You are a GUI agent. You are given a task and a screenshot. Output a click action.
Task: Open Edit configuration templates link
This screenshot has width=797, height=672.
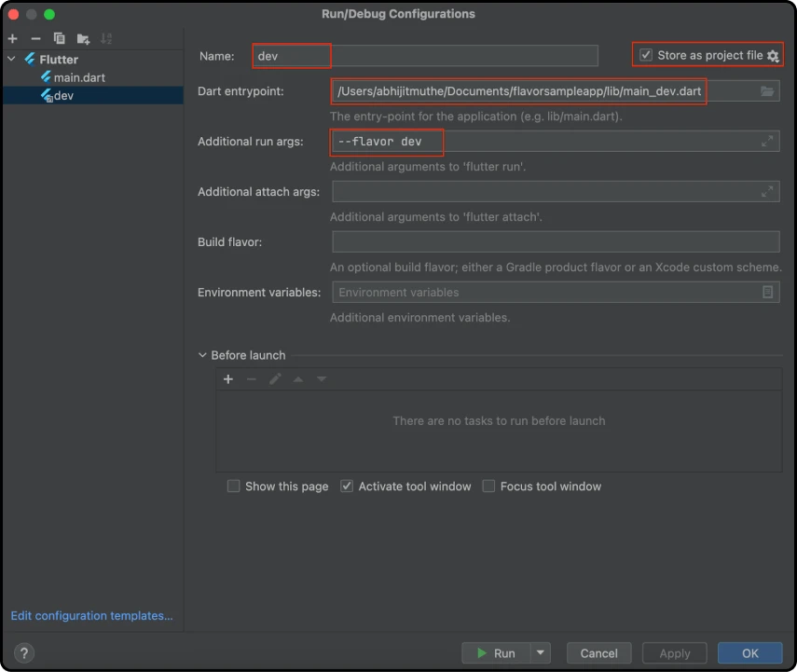[91, 615]
